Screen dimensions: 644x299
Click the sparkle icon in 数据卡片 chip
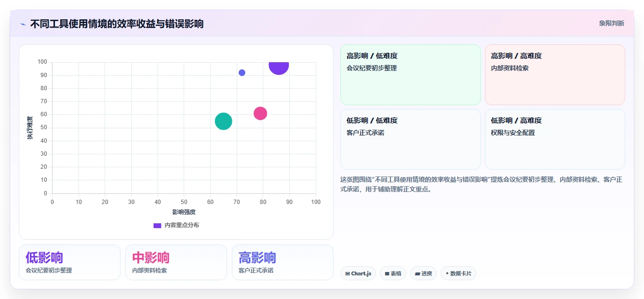tap(447, 273)
